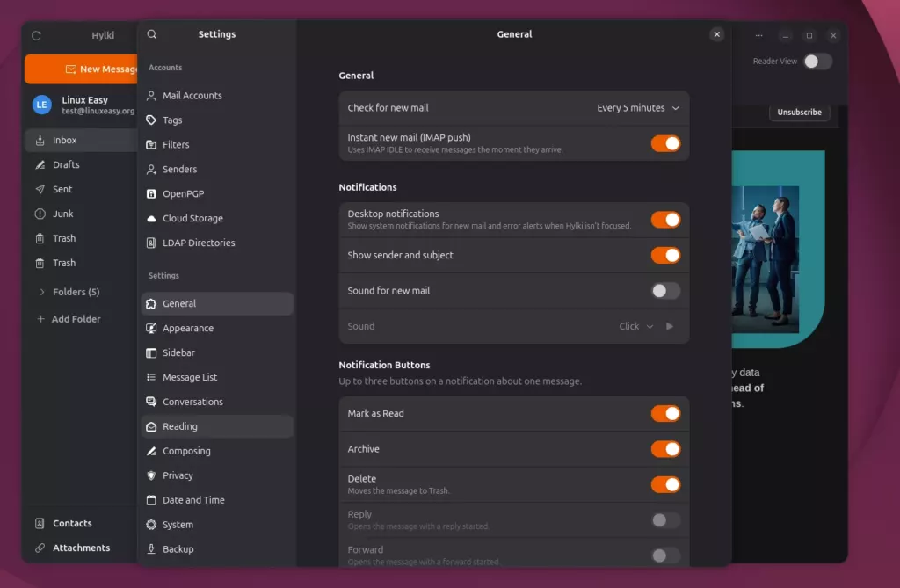Click the Backup download icon
This screenshot has height=588, width=900.
tap(151, 549)
